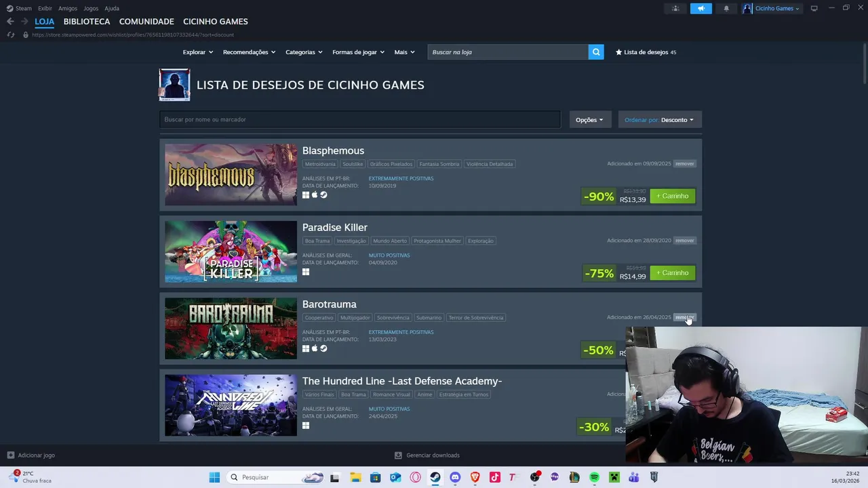Focus the Buscar na loja search field

click(508, 52)
